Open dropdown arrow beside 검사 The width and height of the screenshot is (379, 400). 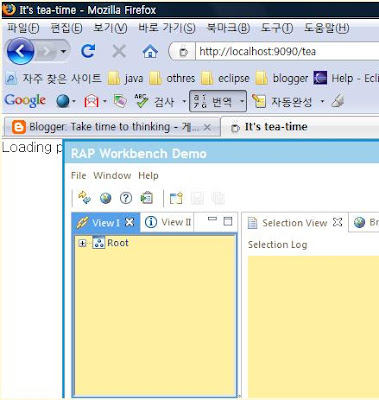pos(184,101)
